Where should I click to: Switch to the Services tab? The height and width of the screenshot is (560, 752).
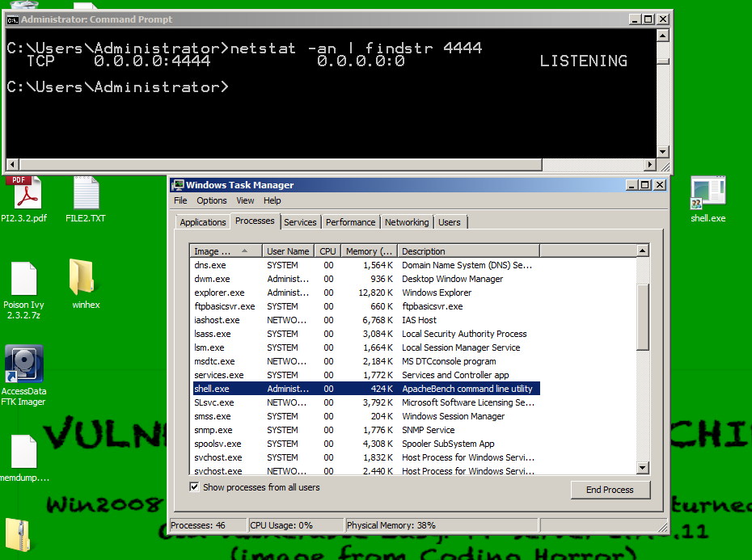300,222
